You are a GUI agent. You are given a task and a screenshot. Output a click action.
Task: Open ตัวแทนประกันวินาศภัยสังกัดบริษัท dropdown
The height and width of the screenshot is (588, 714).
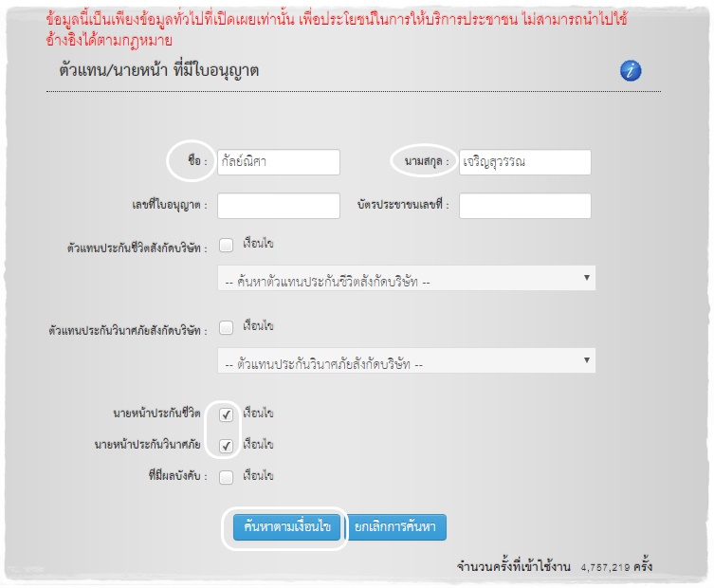pos(407,360)
